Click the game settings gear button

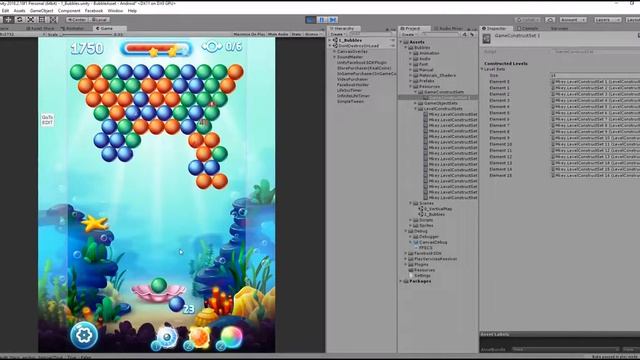click(84, 336)
